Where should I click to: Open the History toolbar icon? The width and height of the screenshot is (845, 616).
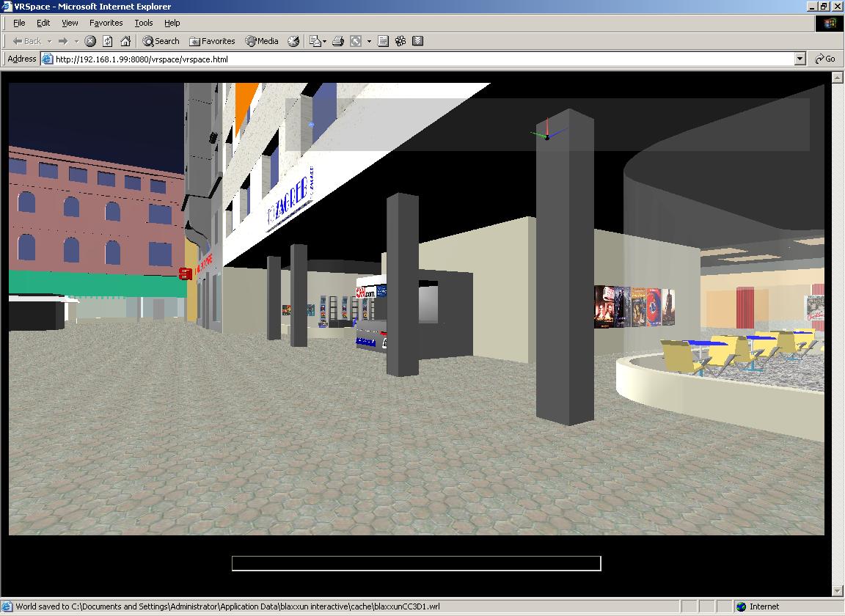pos(293,41)
